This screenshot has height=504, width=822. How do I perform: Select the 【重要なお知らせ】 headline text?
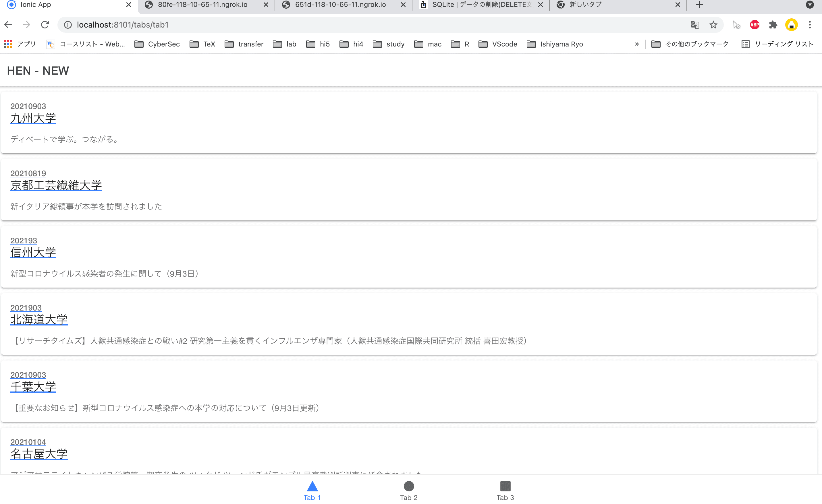tap(166, 408)
